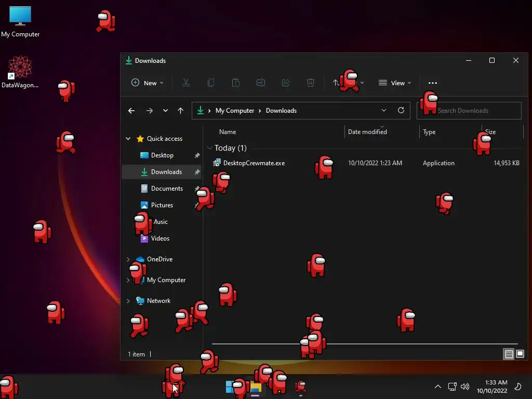
Task: Expand the OneDrive tree node
Action: [128, 259]
